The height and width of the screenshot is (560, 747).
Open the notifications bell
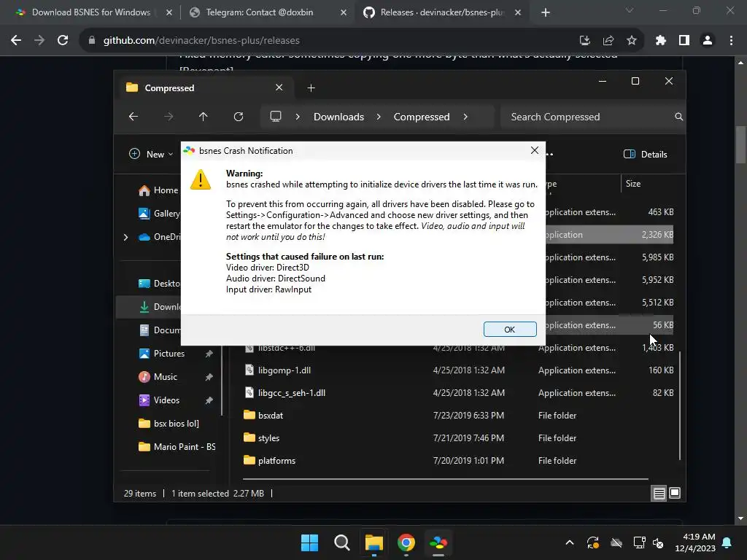(x=727, y=542)
